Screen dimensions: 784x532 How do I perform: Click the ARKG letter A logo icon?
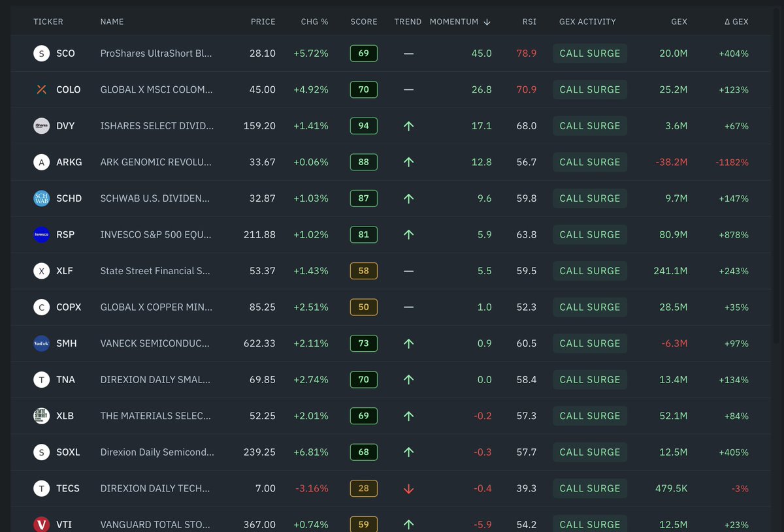[42, 162]
